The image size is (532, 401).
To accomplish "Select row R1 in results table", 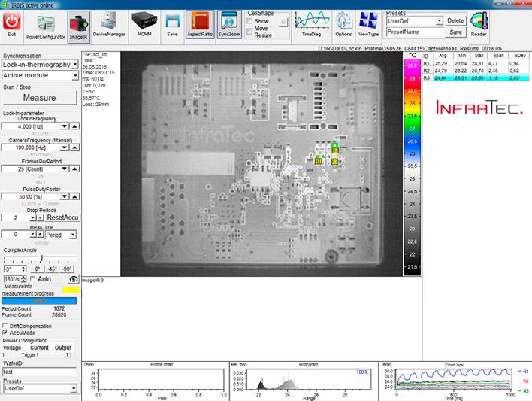I will [x=476, y=63].
